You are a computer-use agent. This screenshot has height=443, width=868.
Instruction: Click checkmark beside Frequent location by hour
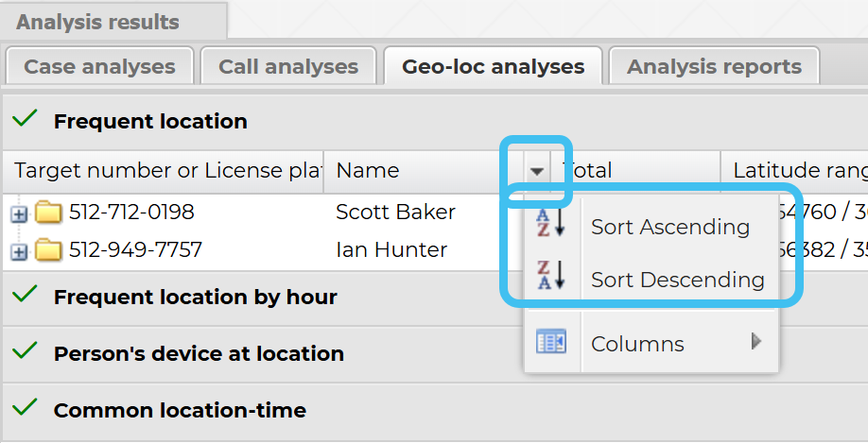[26, 296]
